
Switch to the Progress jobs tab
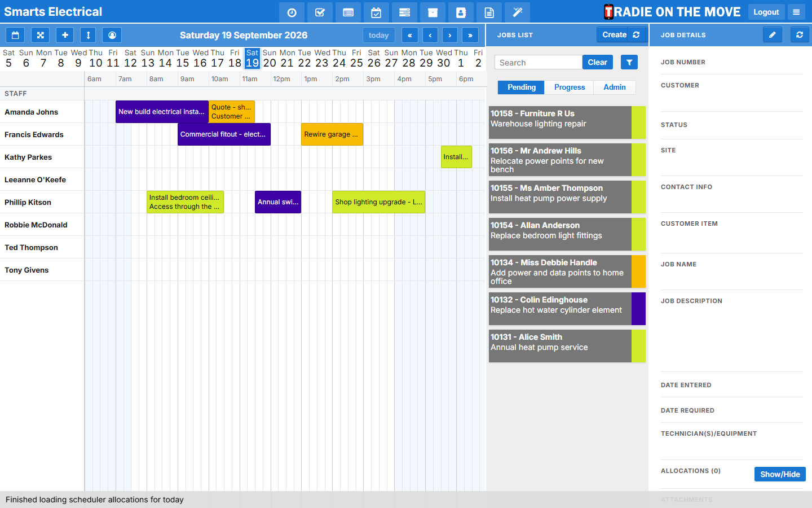(x=570, y=87)
